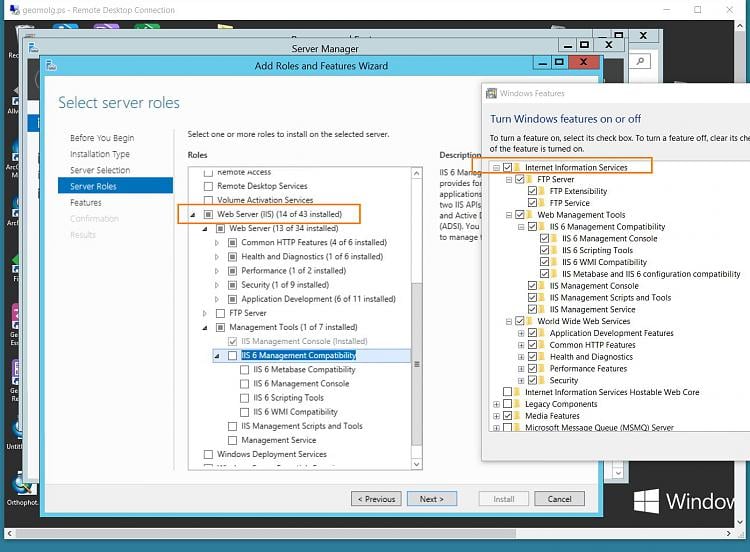Check IIS 6 Metabase Compatibility
The height and width of the screenshot is (552, 750).
point(244,370)
